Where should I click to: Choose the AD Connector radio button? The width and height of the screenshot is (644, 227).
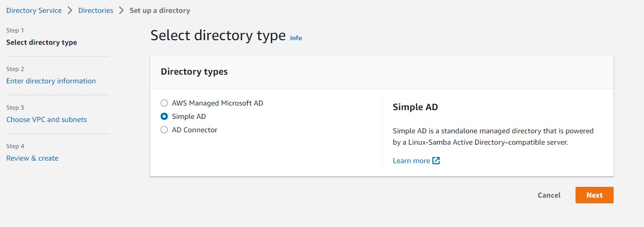pos(164,130)
